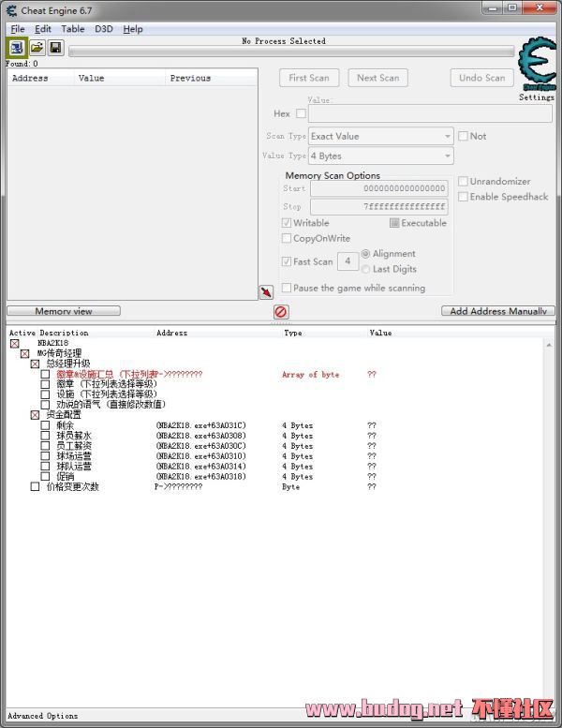Open the Value Type 4 Bytes dropdown

[x=380, y=156]
